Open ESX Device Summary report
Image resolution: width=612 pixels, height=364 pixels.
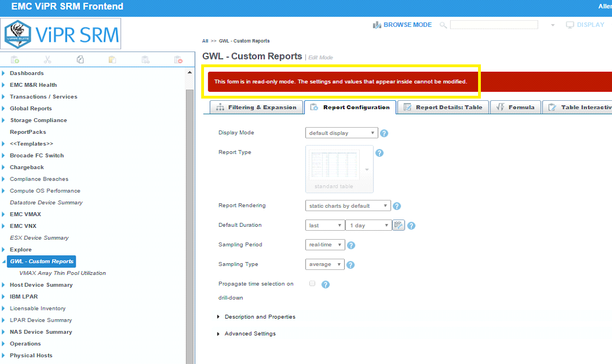pyautogui.click(x=39, y=237)
